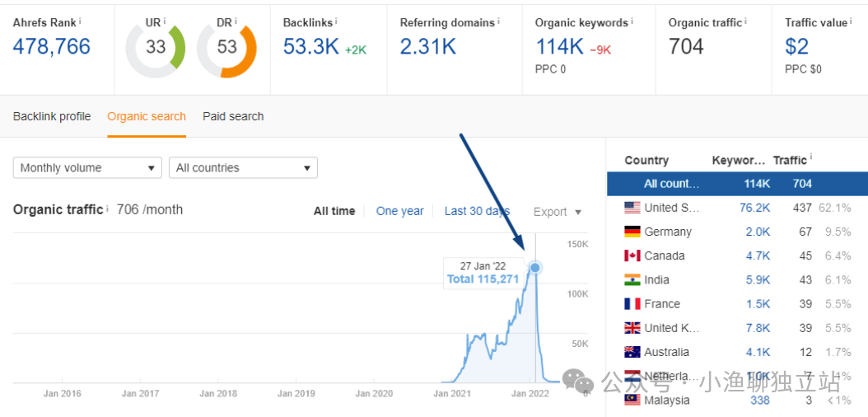This screenshot has height=417, width=868.
Task: Click the 62.1% United States traffic share
Action: coord(836,208)
